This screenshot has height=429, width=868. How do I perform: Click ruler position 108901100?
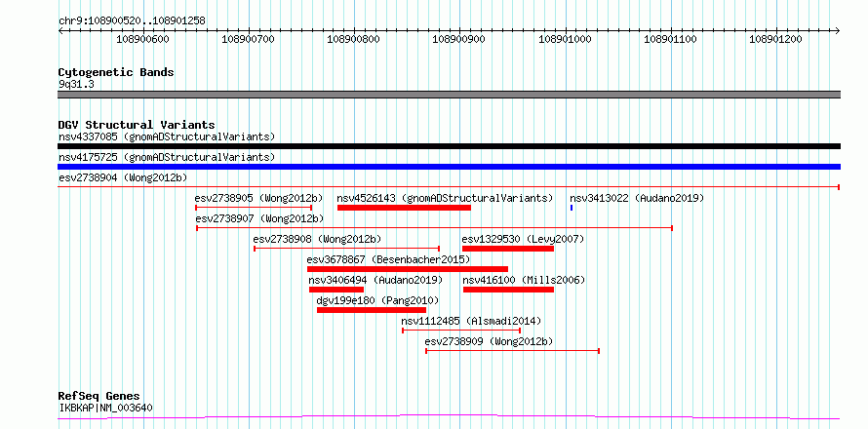coord(671,39)
